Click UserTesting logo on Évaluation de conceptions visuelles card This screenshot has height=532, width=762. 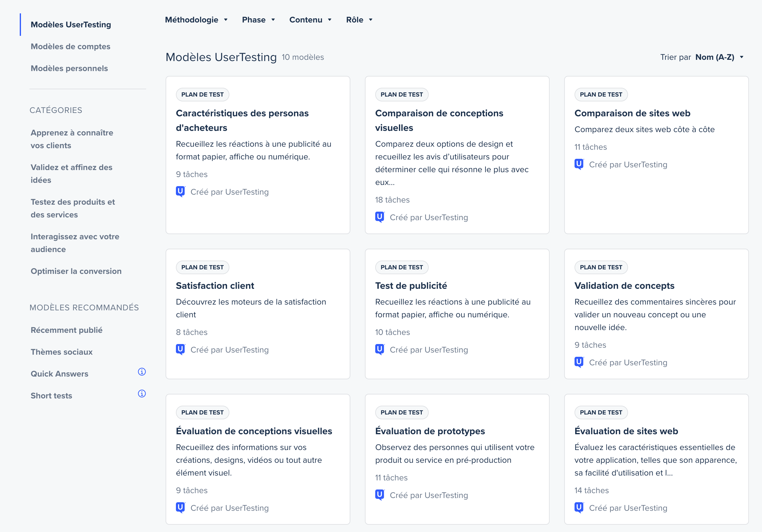pyautogui.click(x=180, y=508)
